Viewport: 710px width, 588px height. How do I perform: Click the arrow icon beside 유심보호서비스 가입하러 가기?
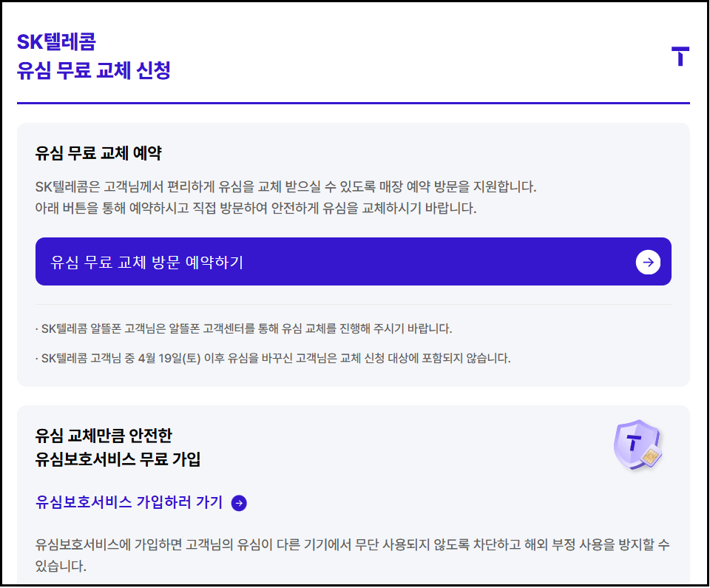pos(239,503)
